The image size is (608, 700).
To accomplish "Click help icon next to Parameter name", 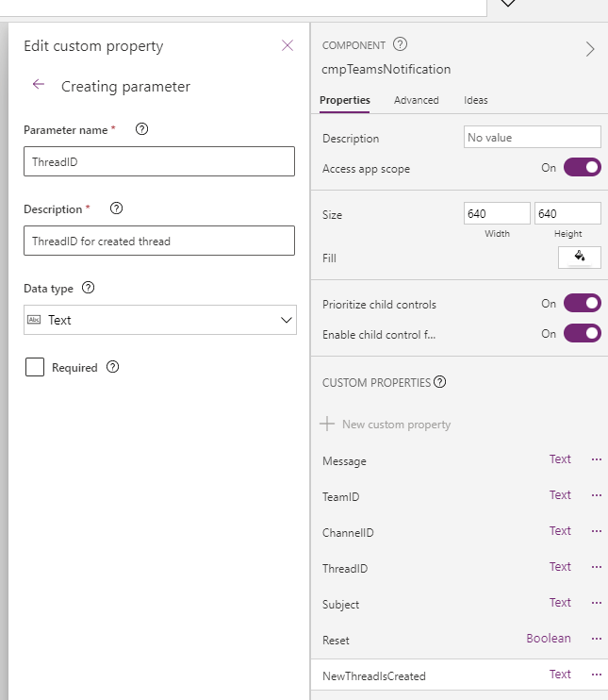I will [x=141, y=129].
